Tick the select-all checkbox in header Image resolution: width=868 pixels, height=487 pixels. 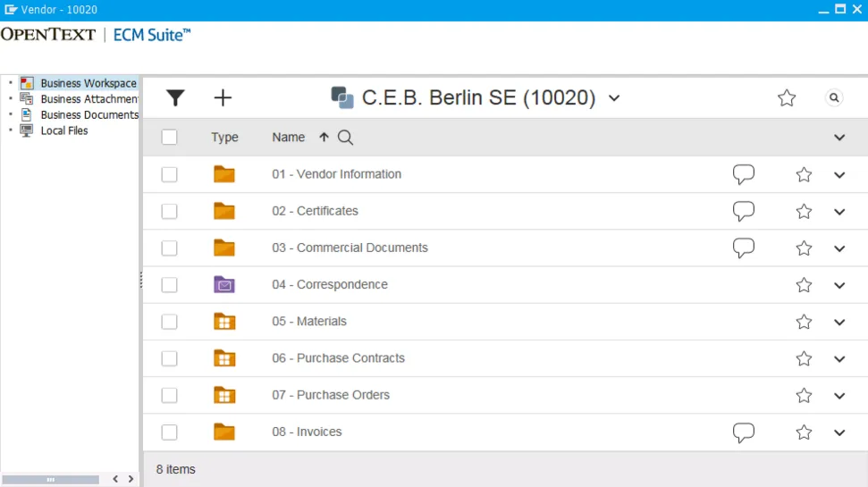pyautogui.click(x=169, y=138)
